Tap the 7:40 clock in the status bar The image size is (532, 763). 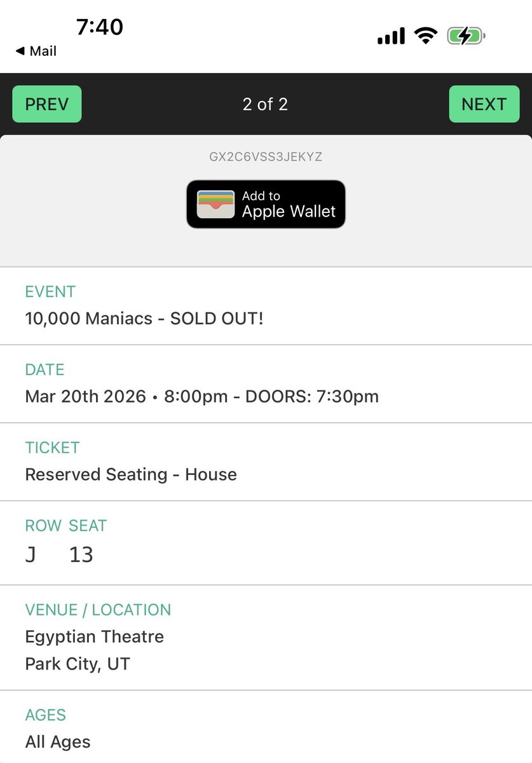100,27
